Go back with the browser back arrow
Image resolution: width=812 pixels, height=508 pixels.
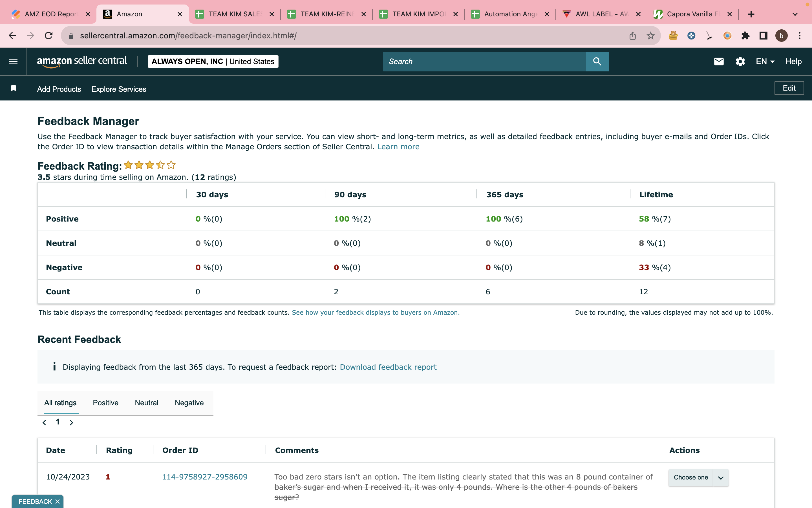click(12, 36)
